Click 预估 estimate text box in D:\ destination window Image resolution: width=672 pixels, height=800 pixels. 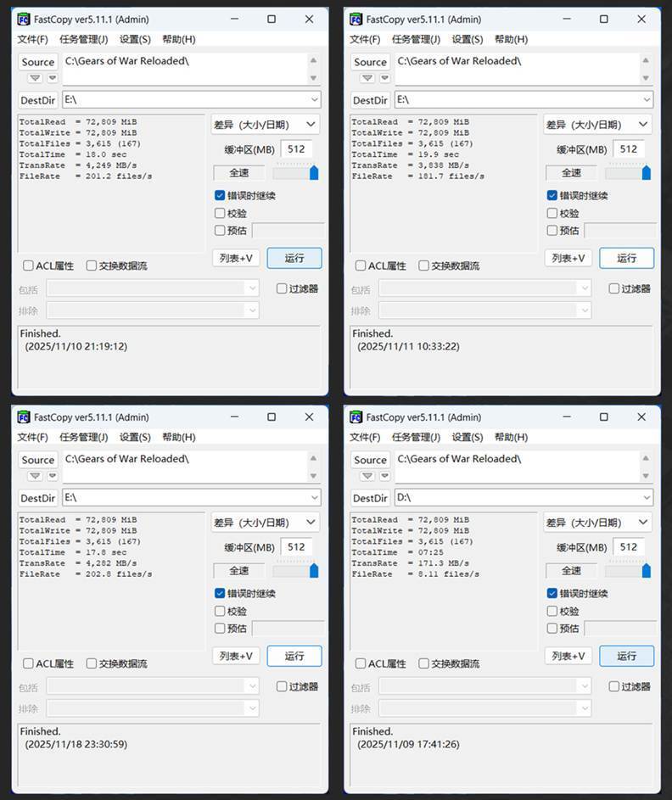click(x=620, y=629)
